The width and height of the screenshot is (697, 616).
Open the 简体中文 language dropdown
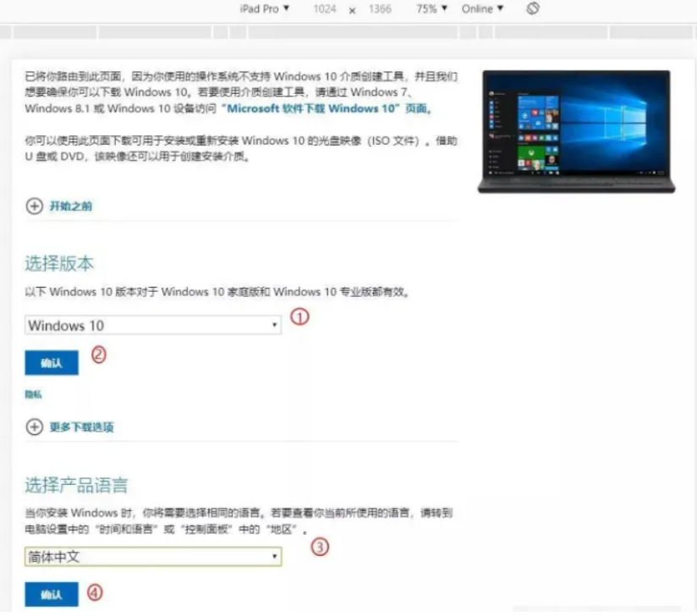click(153, 557)
